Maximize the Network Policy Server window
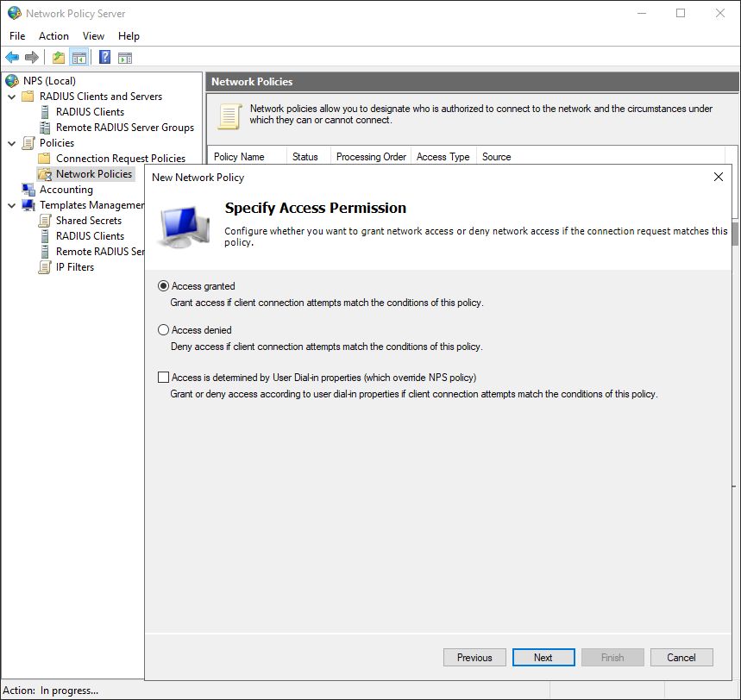Viewport: 741px width, 700px height. [681, 13]
